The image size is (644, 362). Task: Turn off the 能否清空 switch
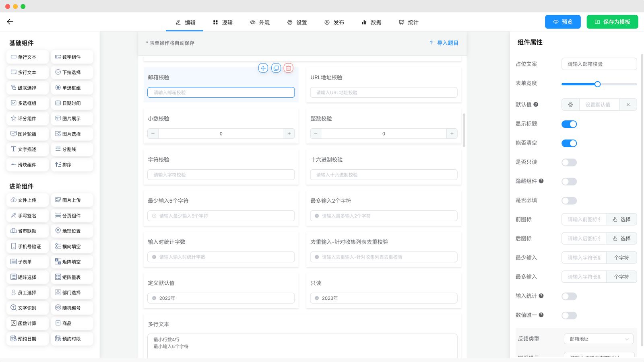pos(569,143)
